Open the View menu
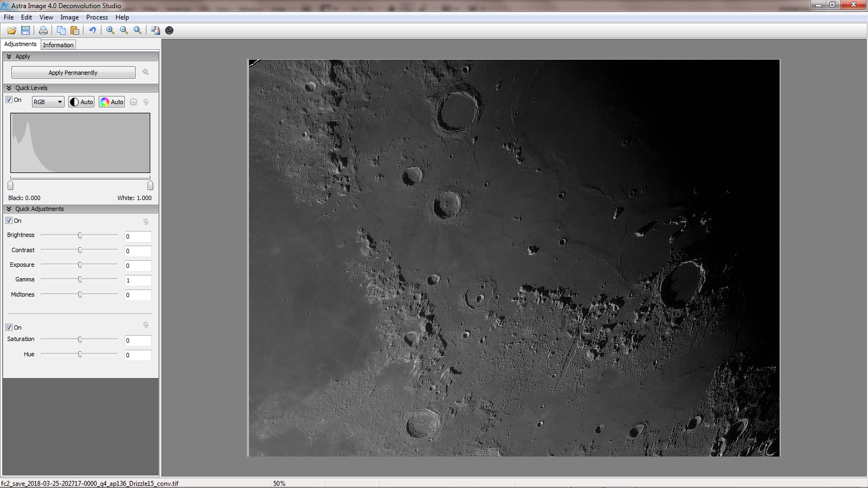This screenshot has width=868, height=488. tap(46, 17)
